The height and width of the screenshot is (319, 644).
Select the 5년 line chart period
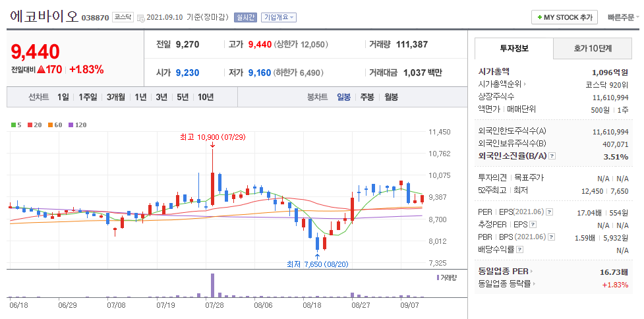tap(183, 98)
